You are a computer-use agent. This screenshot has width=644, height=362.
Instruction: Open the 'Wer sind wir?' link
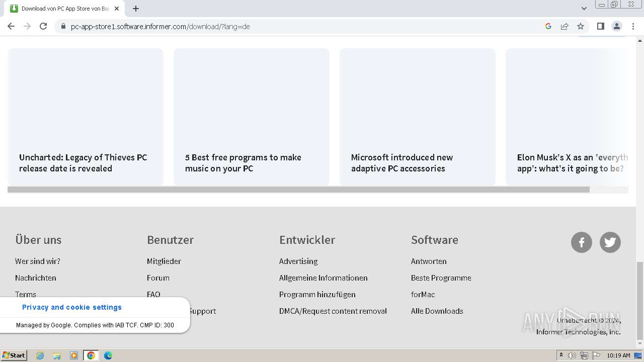[38, 261]
